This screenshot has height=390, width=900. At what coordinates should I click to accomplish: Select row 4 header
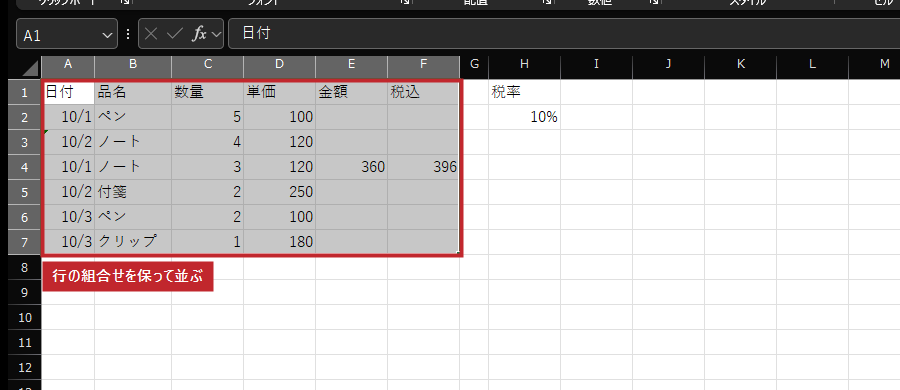tap(25, 167)
